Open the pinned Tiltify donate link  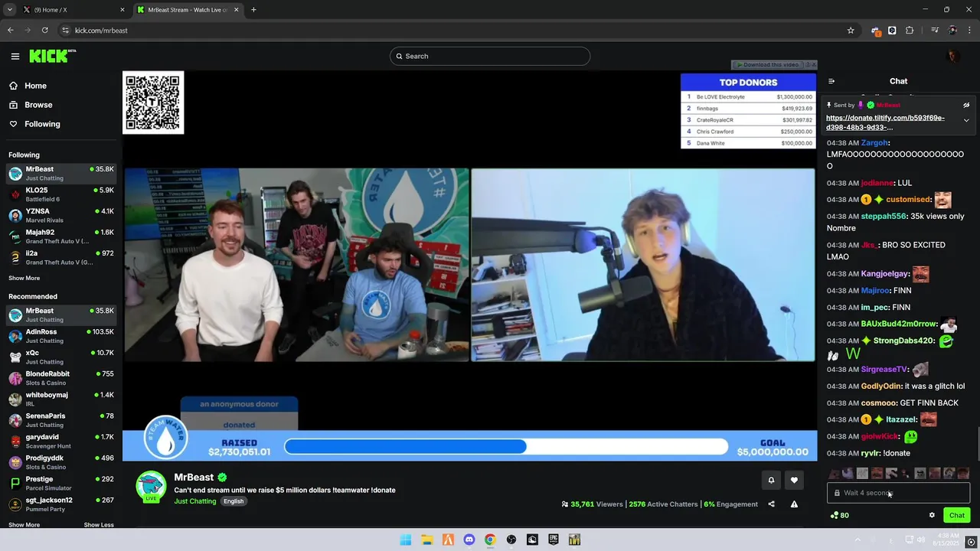[885, 122]
